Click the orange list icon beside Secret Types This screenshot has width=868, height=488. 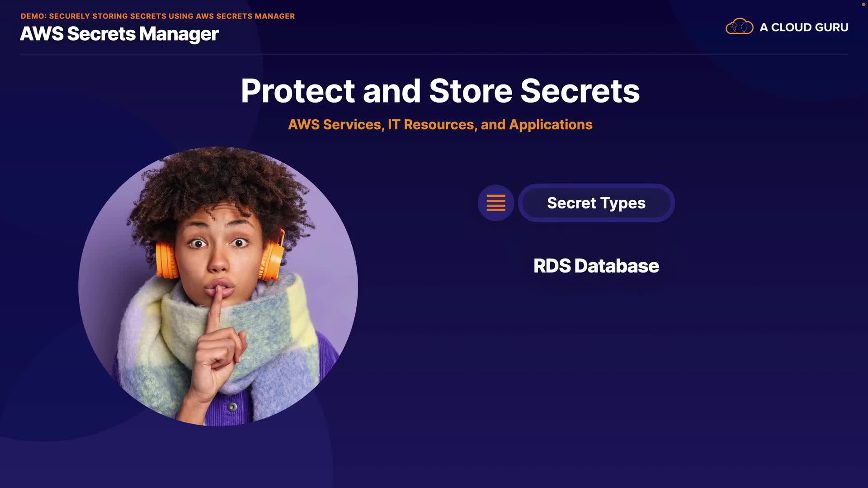click(x=496, y=203)
